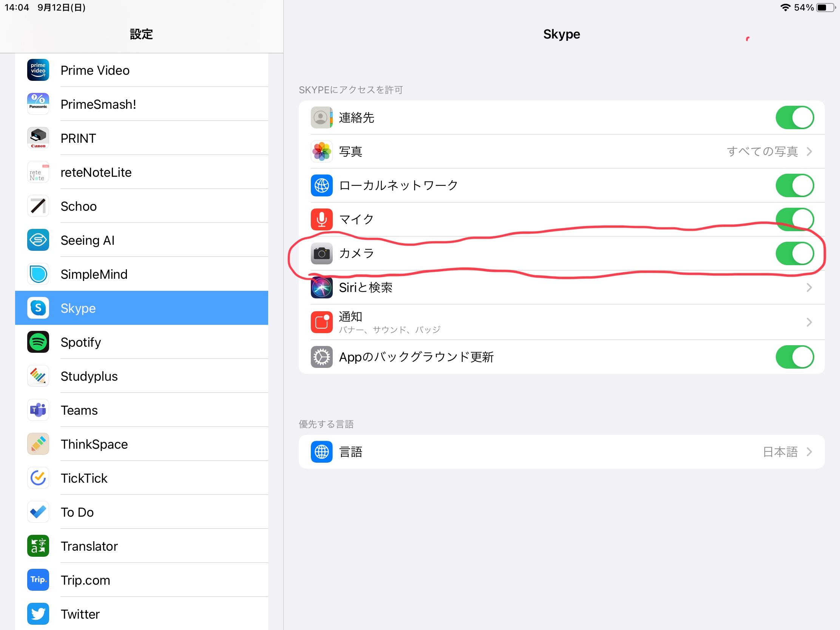
Task: Select すべての写真 value
Action: 762,151
